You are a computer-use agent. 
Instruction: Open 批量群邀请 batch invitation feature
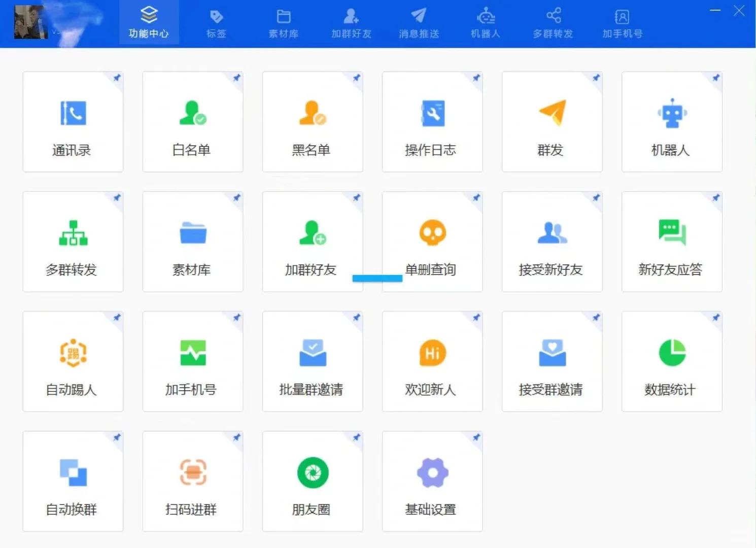[x=313, y=361]
